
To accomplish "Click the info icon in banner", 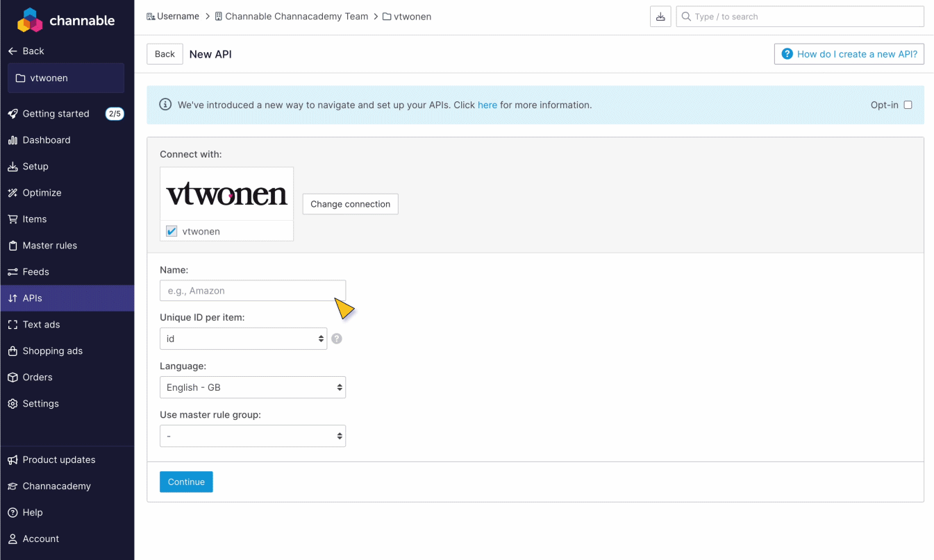I will coord(165,105).
